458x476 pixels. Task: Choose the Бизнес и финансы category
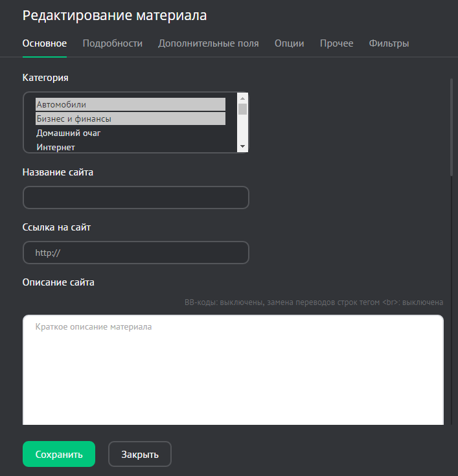click(130, 119)
